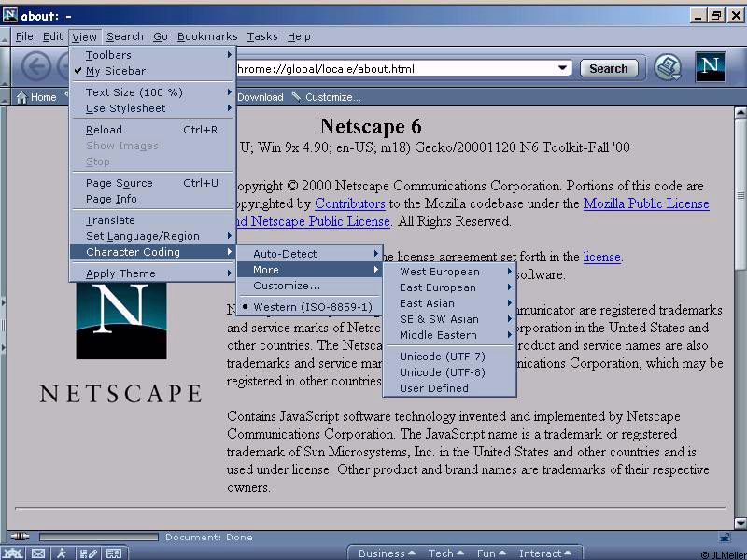Click the vertical scrollbar up arrow
747x560 pixels.
pos(740,113)
